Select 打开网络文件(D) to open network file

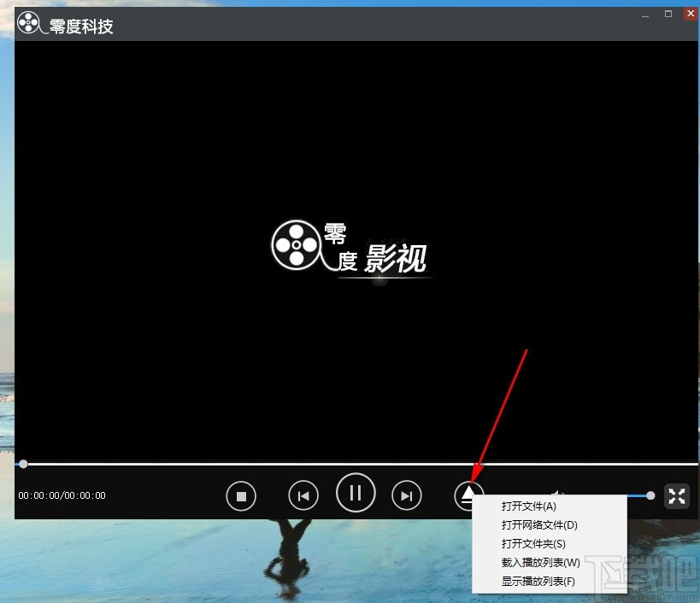540,524
